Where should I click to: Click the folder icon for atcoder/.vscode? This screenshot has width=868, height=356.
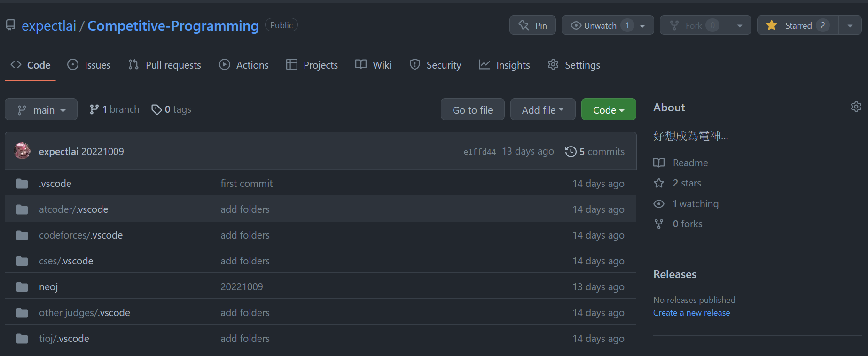(22, 209)
